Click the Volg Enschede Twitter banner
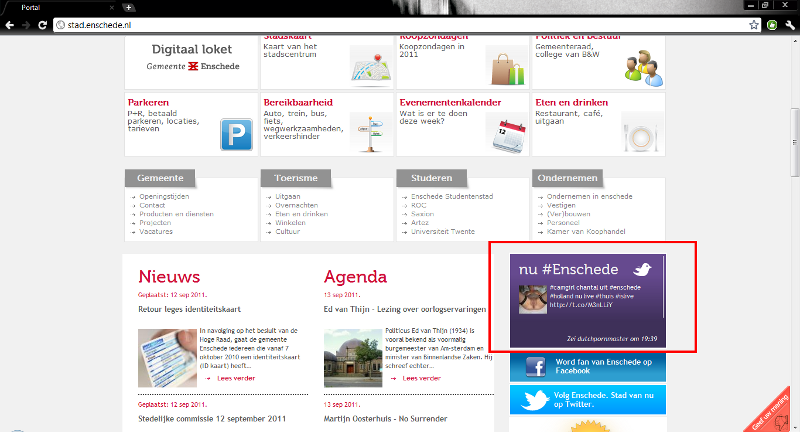This screenshot has width=800, height=432. (x=588, y=401)
